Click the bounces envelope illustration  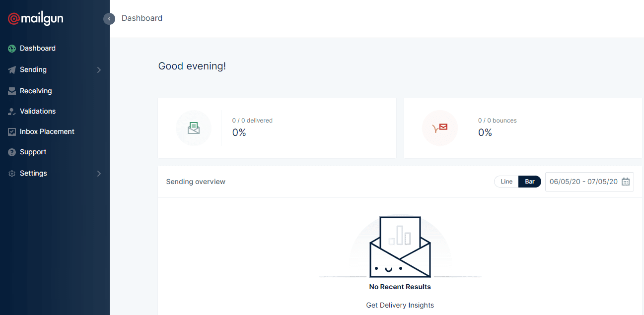(440, 128)
